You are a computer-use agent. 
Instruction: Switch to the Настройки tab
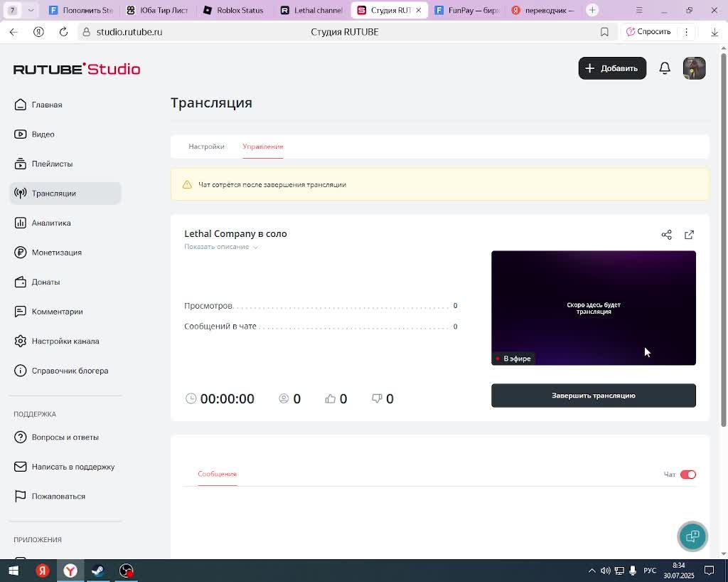[x=207, y=147]
